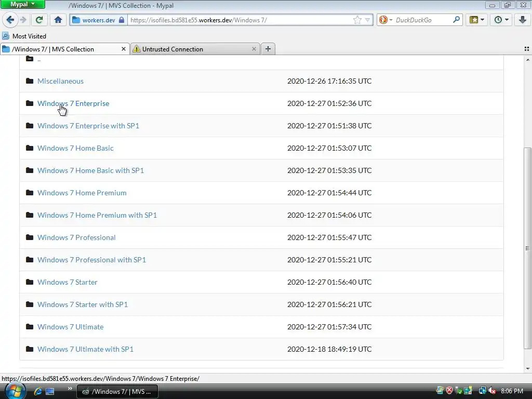Click the page vertical scrollbar thumb
532x399 pixels.
pyautogui.click(x=527, y=248)
